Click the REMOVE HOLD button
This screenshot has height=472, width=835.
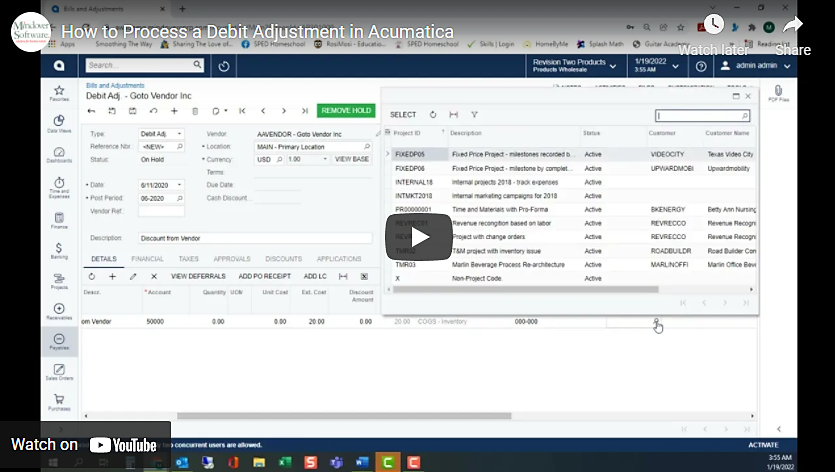click(346, 110)
